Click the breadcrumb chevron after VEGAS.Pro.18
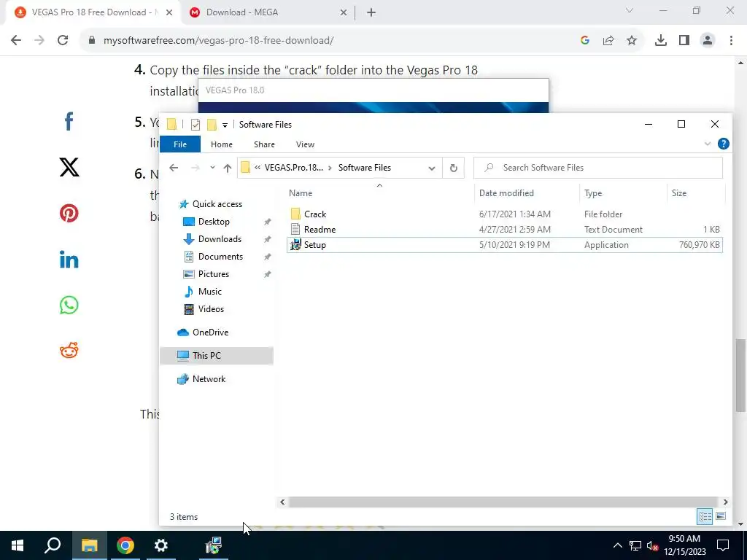 pyautogui.click(x=330, y=168)
